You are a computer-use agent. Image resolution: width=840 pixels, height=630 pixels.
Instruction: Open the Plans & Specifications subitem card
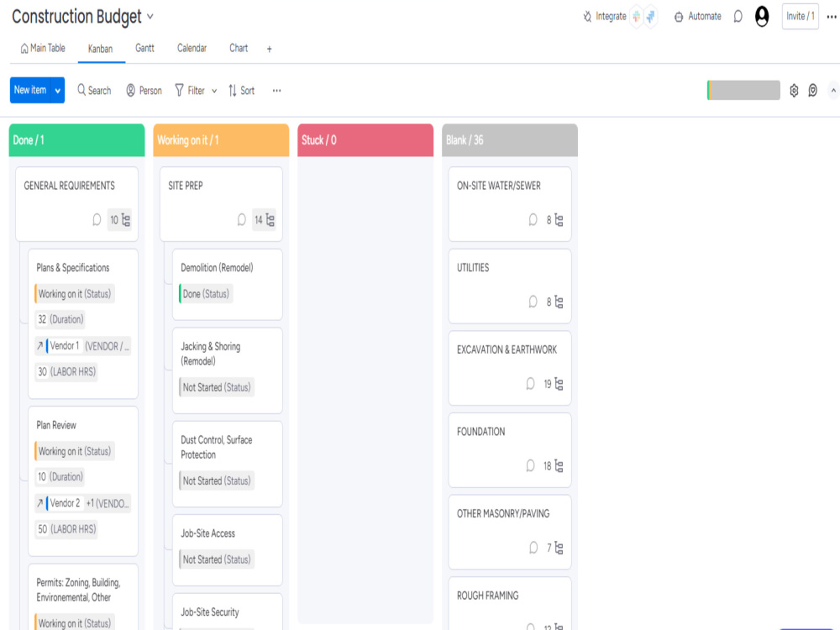tap(83, 323)
